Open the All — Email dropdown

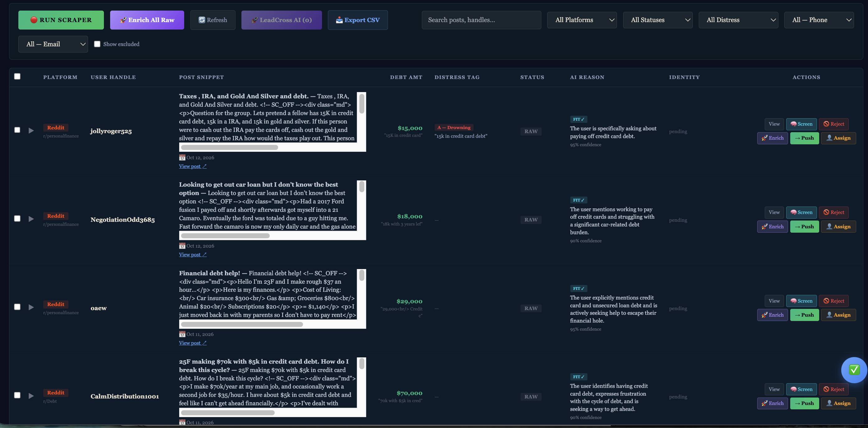pyautogui.click(x=53, y=44)
